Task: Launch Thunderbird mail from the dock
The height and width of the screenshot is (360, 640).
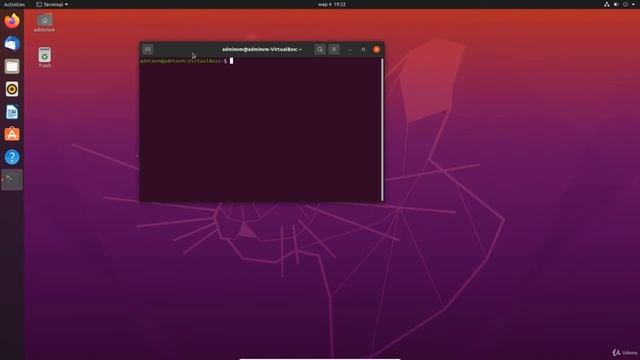Action: click(12, 43)
